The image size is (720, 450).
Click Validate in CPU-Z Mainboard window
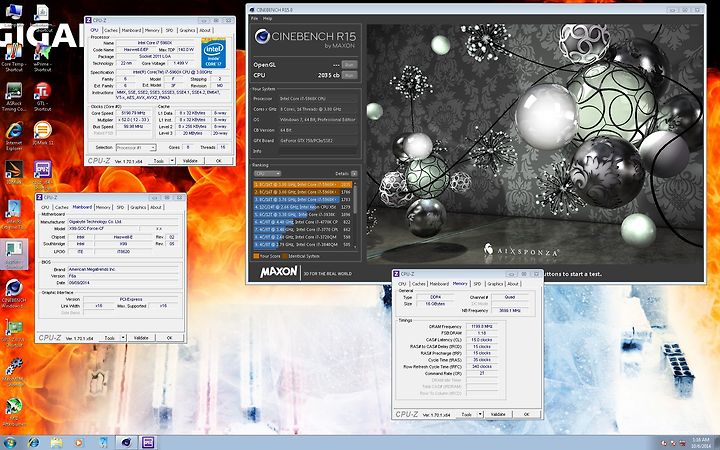click(141, 338)
